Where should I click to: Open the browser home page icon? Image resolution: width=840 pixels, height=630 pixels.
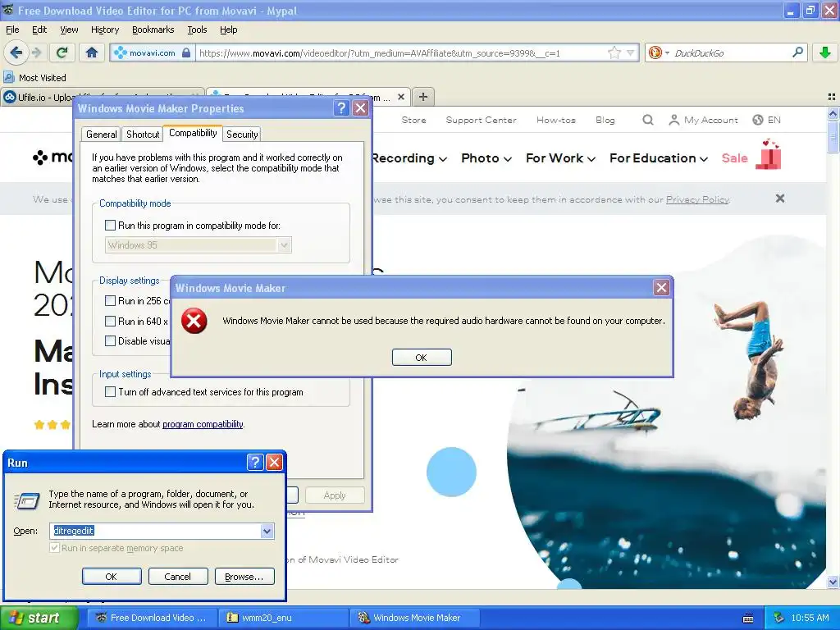(92, 52)
